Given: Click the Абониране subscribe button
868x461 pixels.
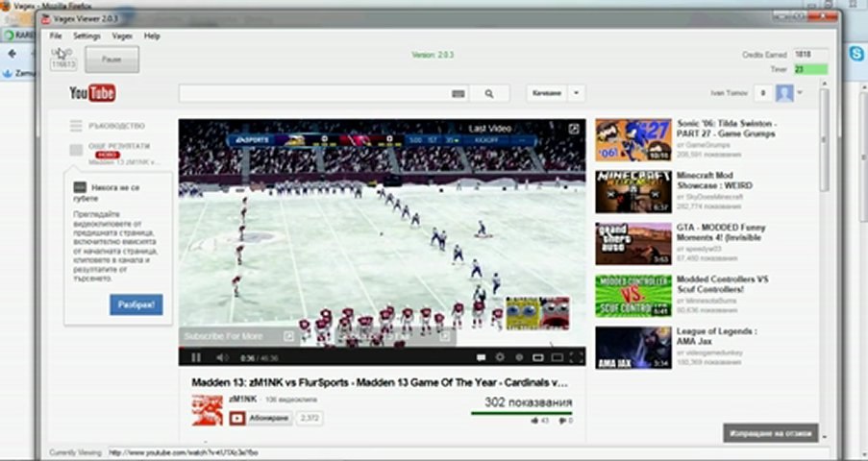Looking at the screenshot, I should coord(260,418).
